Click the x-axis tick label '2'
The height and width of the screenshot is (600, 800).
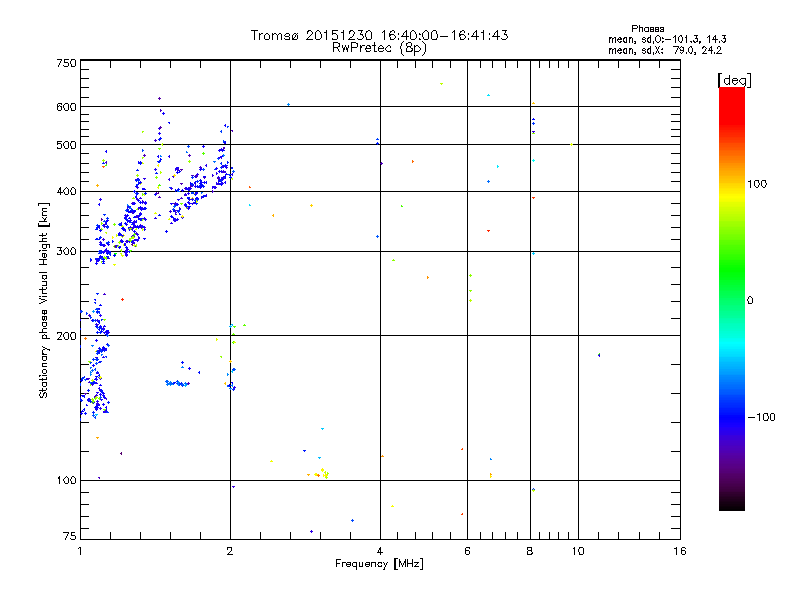pyautogui.click(x=230, y=551)
